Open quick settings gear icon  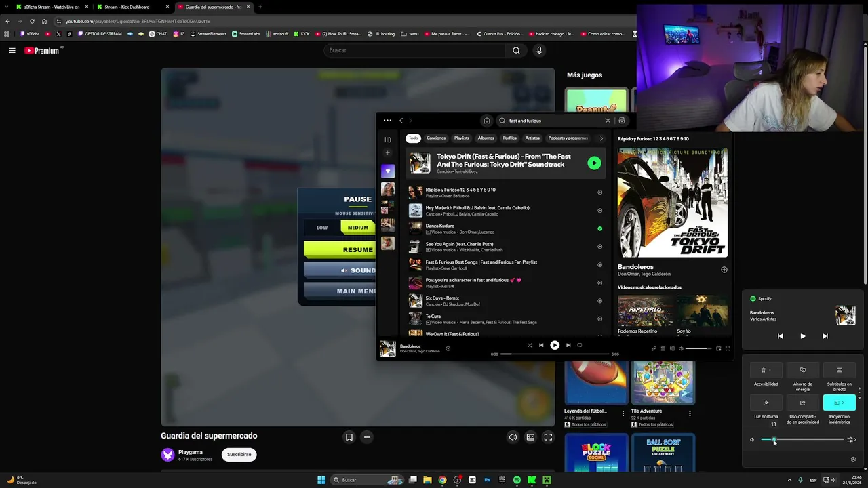(853, 459)
